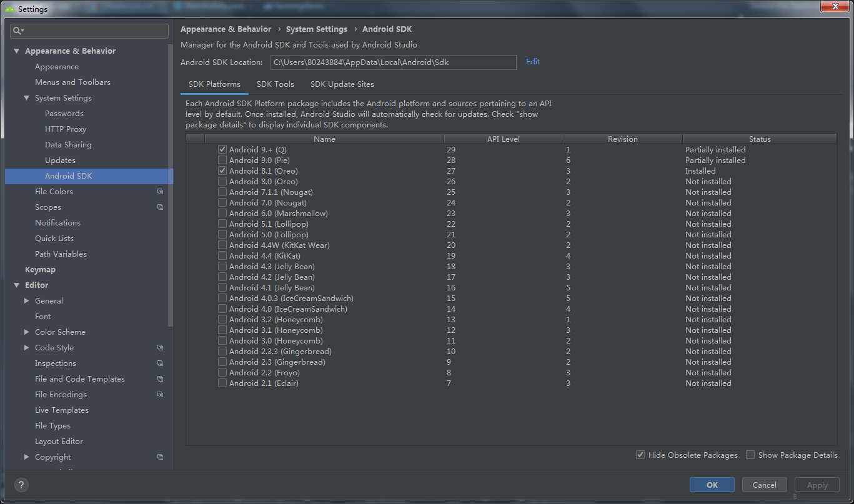
Task: Toggle Hide Obsolete Packages checkbox
Action: pyautogui.click(x=640, y=455)
